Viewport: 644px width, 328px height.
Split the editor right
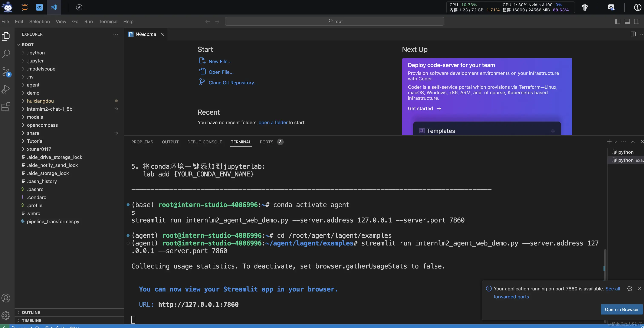click(633, 34)
